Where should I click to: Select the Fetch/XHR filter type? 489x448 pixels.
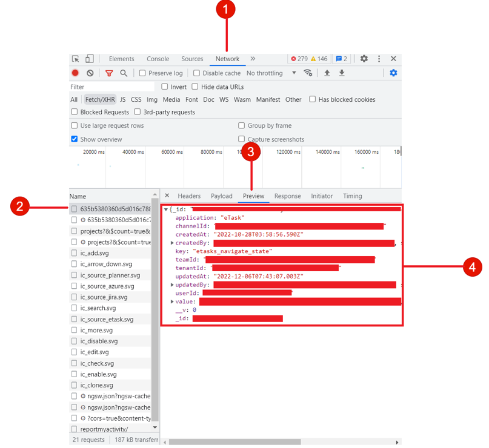[100, 99]
